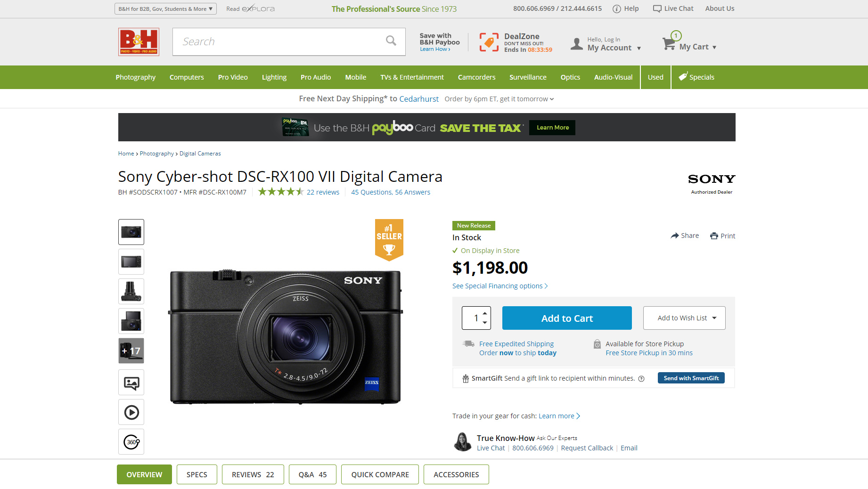Switch to the Q&A 45 tab
The height and width of the screenshot is (489, 868).
(313, 474)
